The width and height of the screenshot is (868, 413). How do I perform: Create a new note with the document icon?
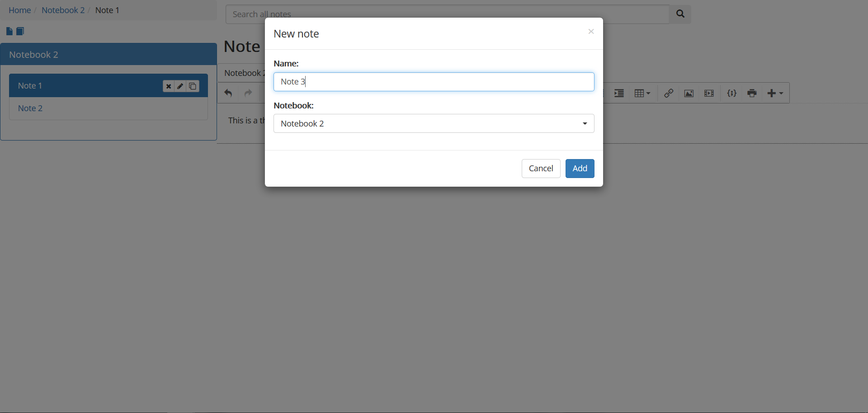click(x=9, y=31)
